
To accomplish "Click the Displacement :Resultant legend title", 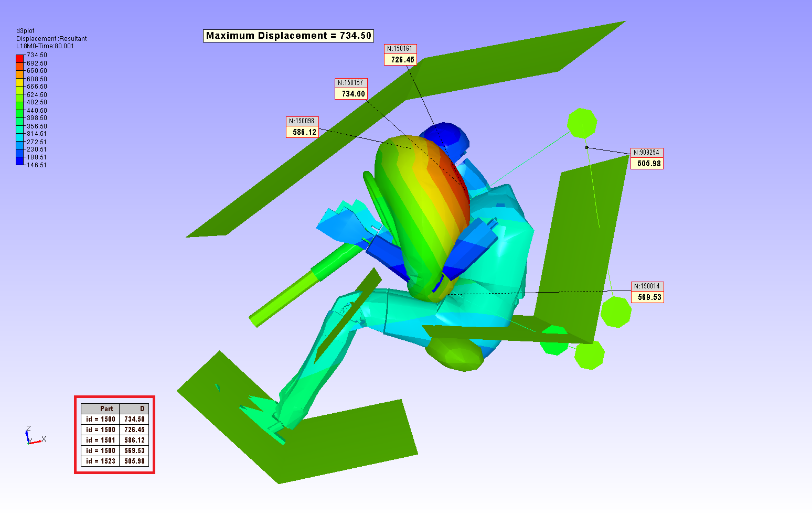I will [x=51, y=39].
